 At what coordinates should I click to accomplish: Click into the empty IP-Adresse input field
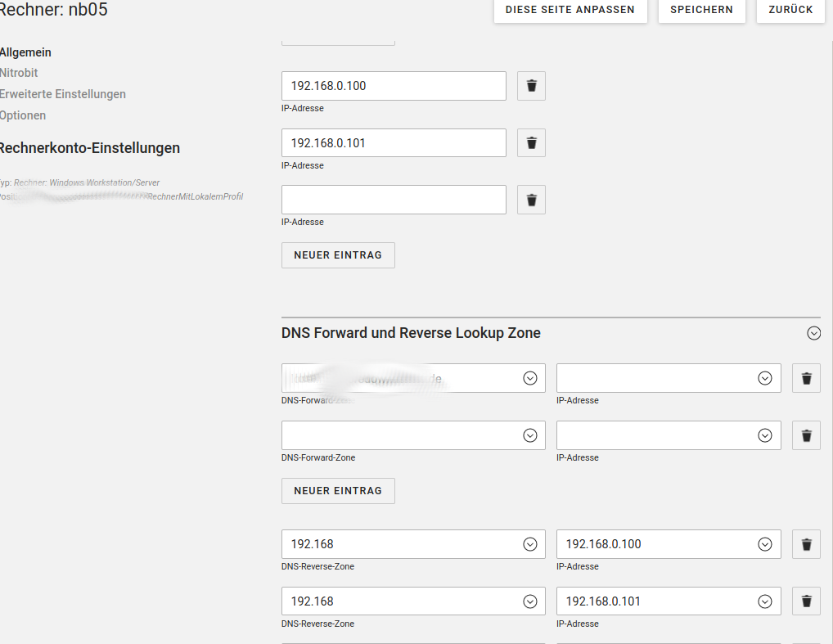coord(393,199)
